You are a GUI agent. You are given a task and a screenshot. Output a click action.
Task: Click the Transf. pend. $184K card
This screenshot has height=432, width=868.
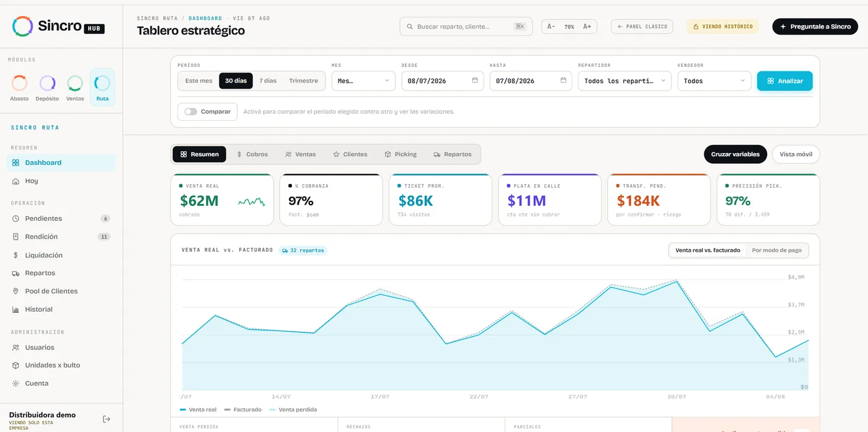point(659,200)
